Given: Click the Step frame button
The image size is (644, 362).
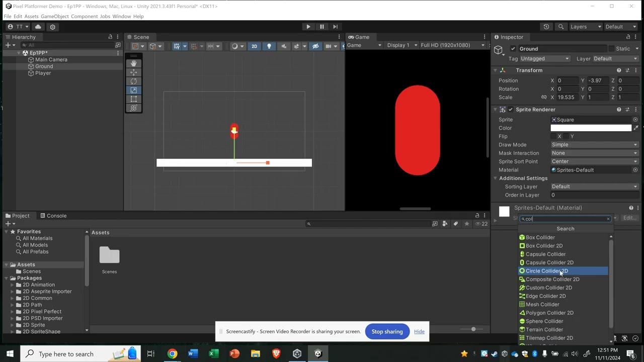Looking at the screenshot, I should [x=335, y=27].
